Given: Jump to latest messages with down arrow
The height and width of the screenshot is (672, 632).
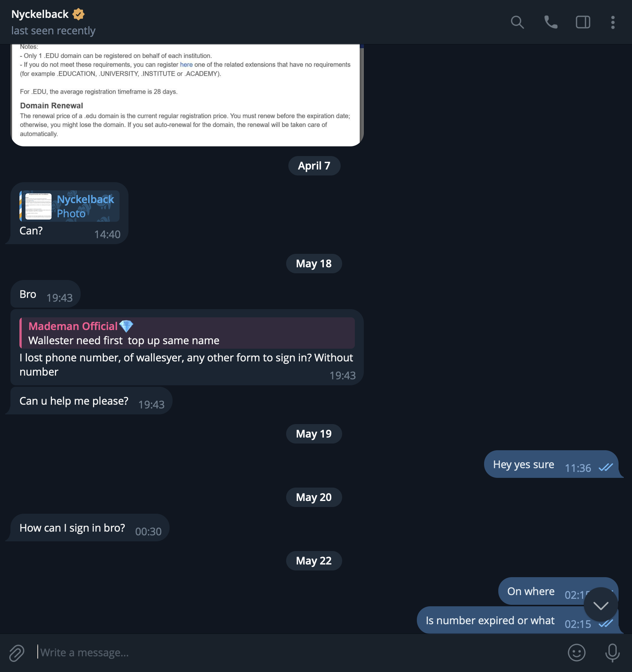Looking at the screenshot, I should 601,605.
